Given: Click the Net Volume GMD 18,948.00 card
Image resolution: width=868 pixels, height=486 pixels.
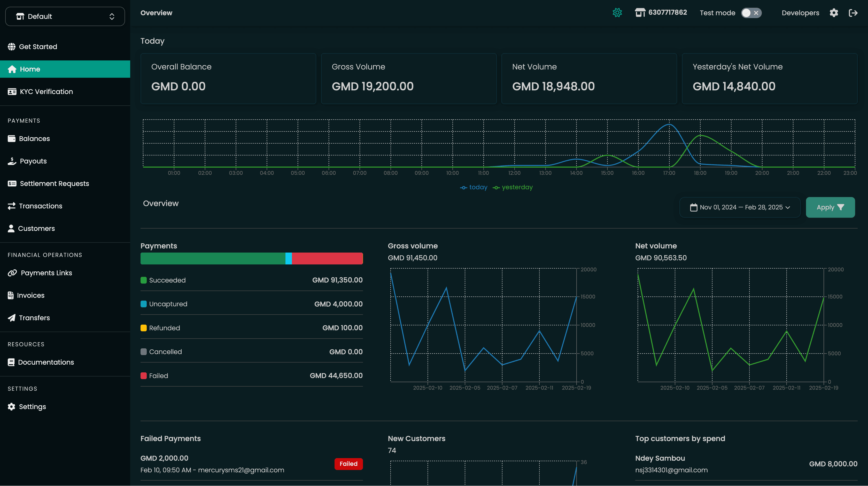Looking at the screenshot, I should click(x=589, y=79).
